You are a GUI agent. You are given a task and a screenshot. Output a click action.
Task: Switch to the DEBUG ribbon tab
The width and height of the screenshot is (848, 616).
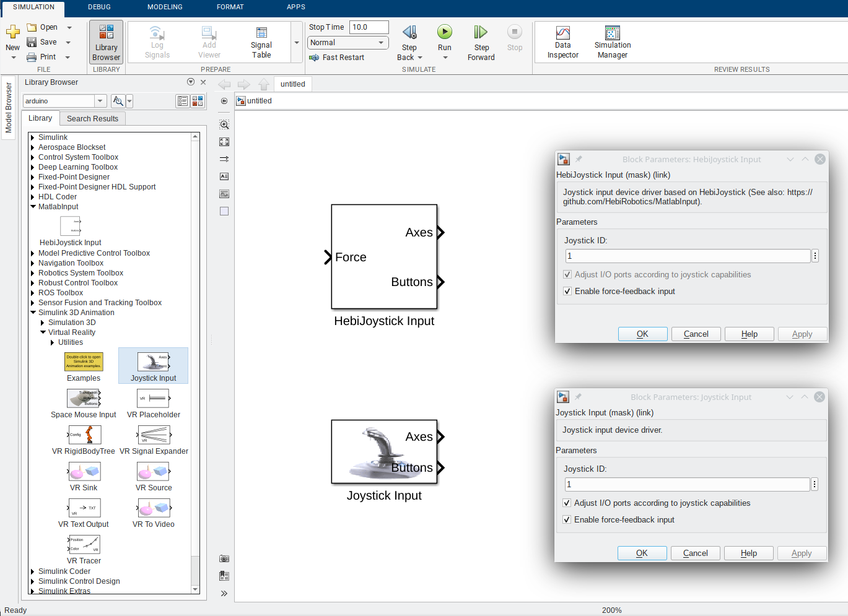click(99, 7)
